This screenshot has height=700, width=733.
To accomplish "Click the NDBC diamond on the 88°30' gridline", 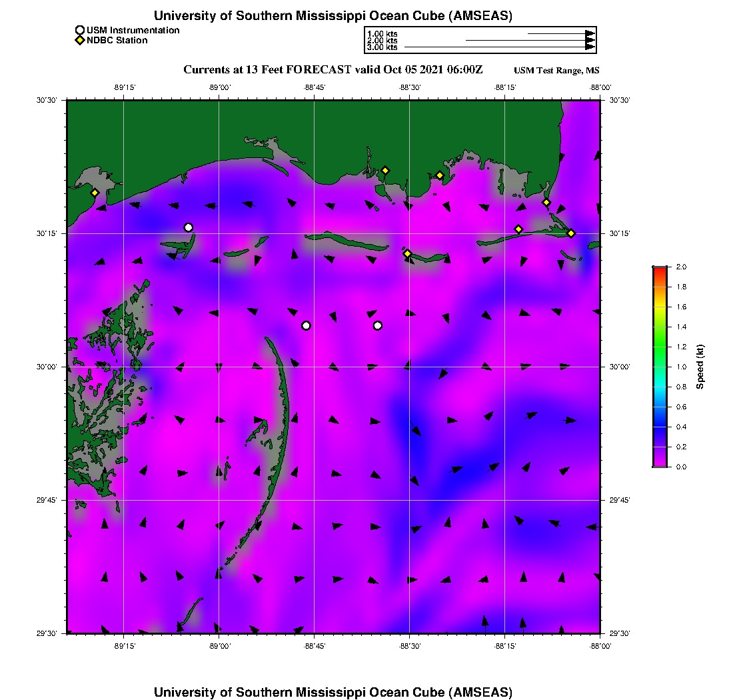I will pos(407,253).
